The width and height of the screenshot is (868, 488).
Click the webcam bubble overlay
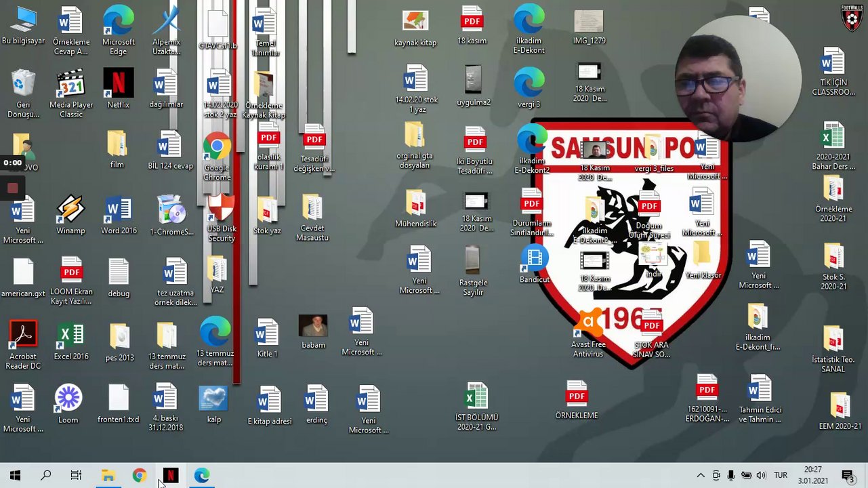739,78
